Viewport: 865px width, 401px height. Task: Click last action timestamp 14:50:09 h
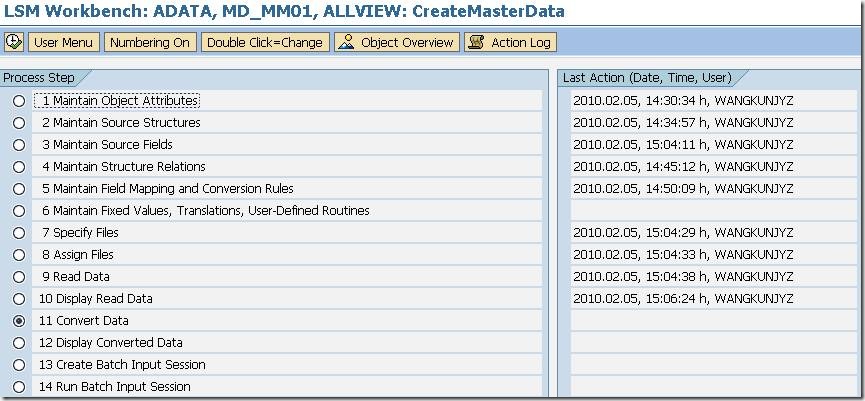[683, 189]
